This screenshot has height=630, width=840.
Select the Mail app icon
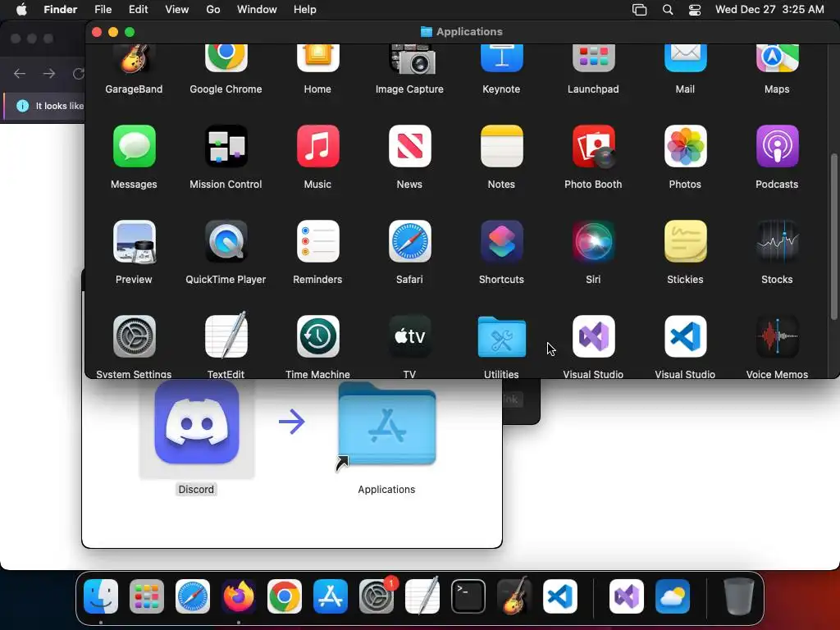pos(685,59)
